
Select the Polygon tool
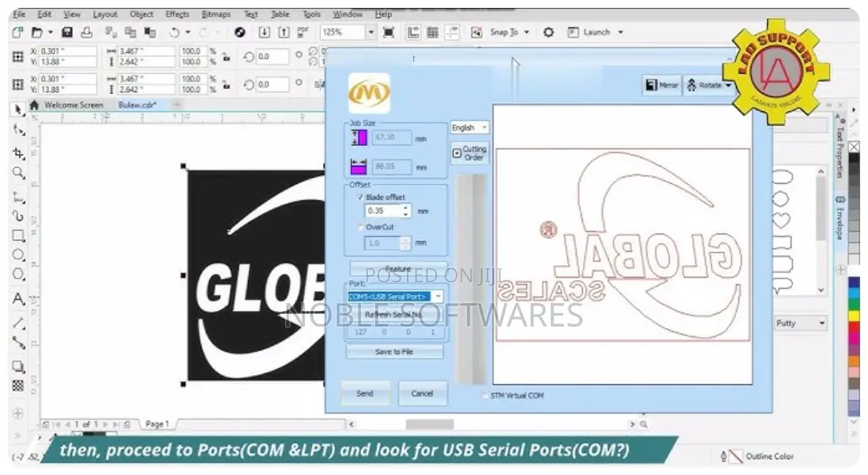[18, 275]
